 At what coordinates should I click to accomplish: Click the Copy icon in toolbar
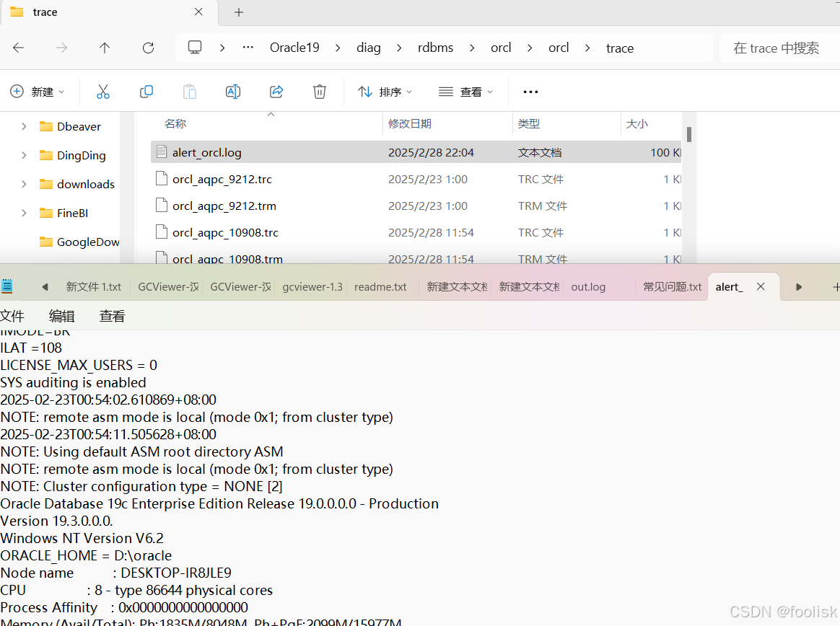[x=146, y=92]
